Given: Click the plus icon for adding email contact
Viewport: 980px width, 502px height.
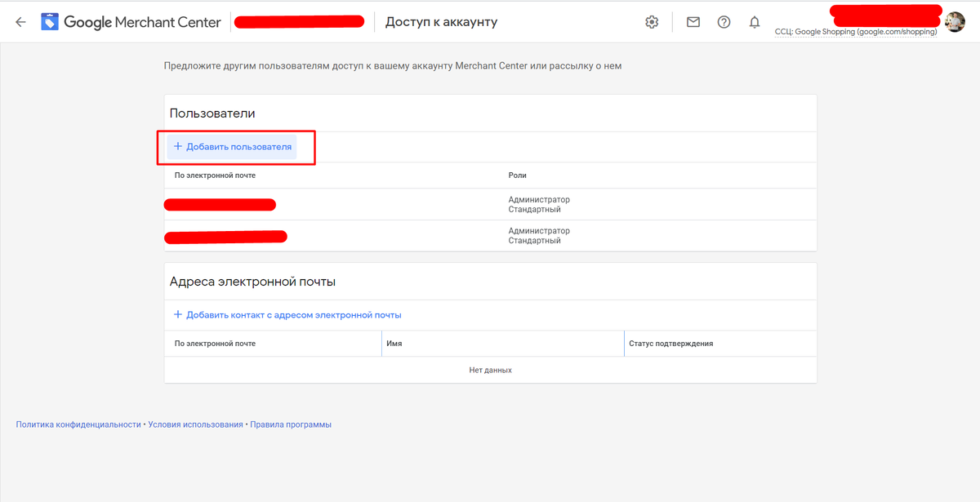Looking at the screenshot, I should coord(177,314).
